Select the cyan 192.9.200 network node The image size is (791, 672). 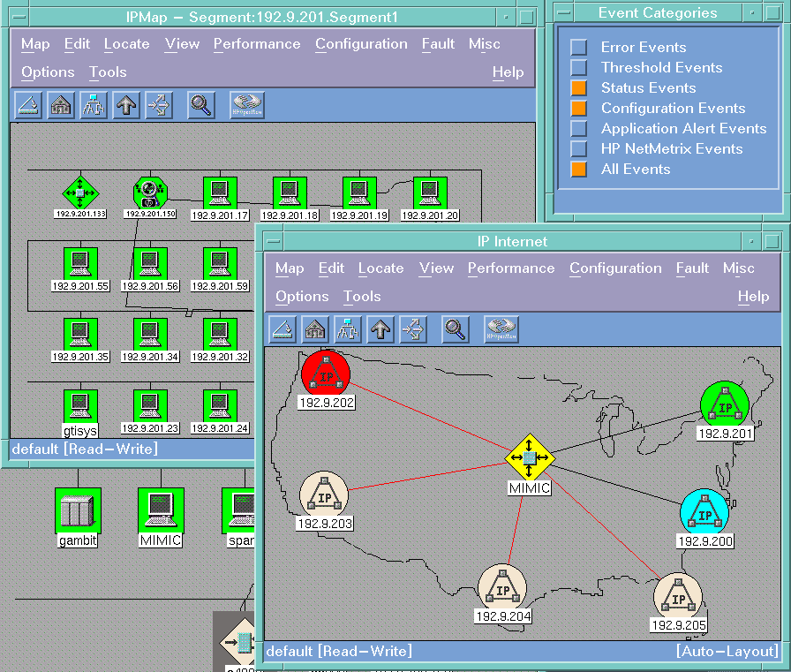pyautogui.click(x=704, y=513)
